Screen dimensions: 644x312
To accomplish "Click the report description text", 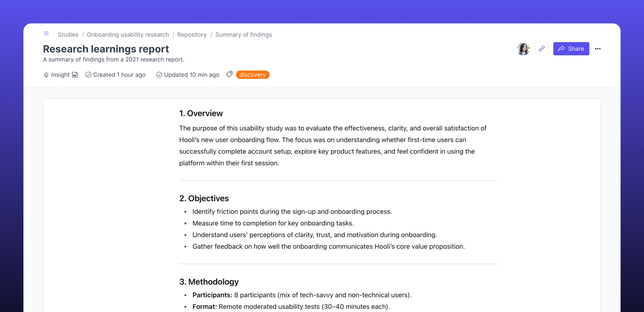I will click(x=114, y=59).
